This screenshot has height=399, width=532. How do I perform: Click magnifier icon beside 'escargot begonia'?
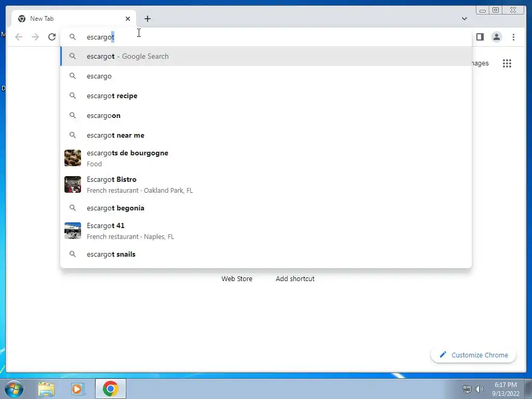coord(73,208)
